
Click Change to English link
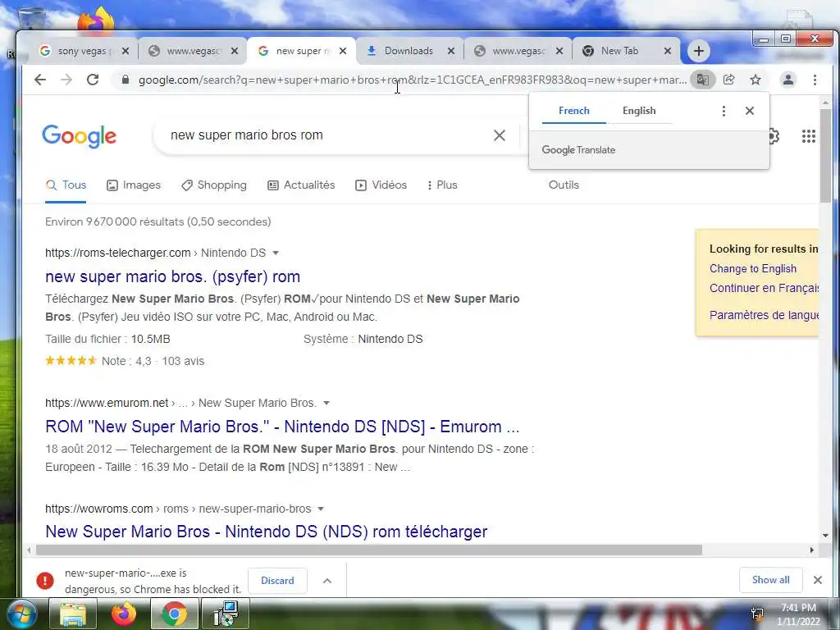click(753, 269)
